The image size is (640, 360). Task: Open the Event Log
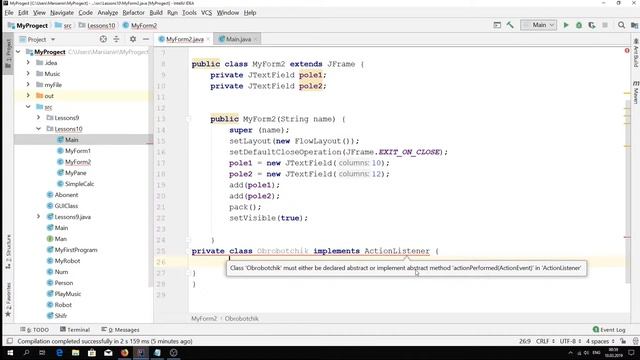(609, 329)
